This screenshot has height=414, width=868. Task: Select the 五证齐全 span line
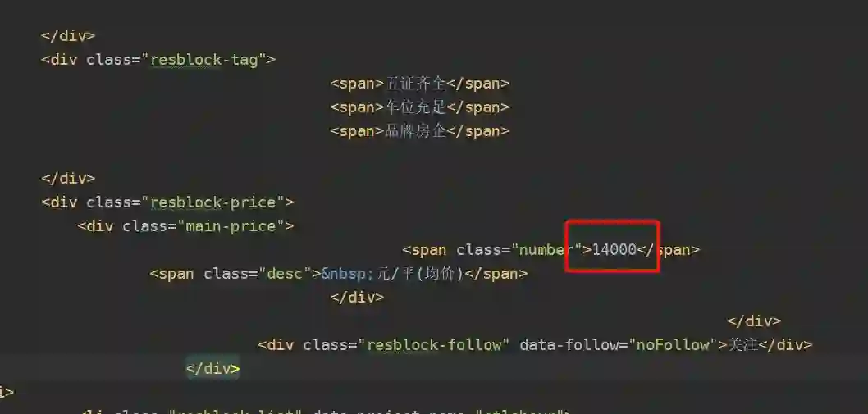(419, 84)
